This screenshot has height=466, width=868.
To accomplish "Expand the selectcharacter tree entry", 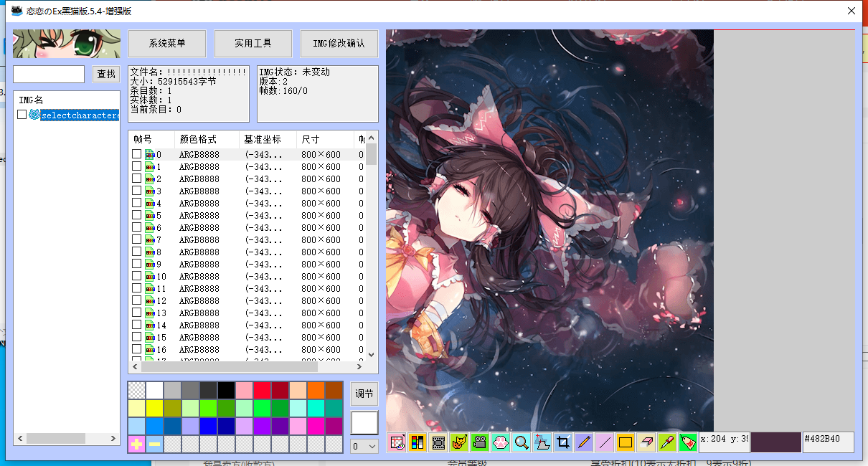I will (x=34, y=115).
